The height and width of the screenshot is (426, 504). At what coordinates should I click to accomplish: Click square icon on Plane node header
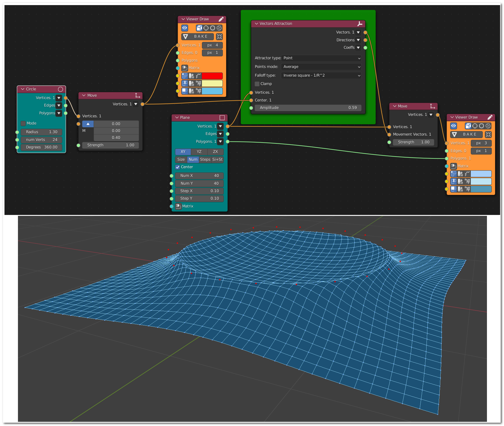click(x=222, y=118)
